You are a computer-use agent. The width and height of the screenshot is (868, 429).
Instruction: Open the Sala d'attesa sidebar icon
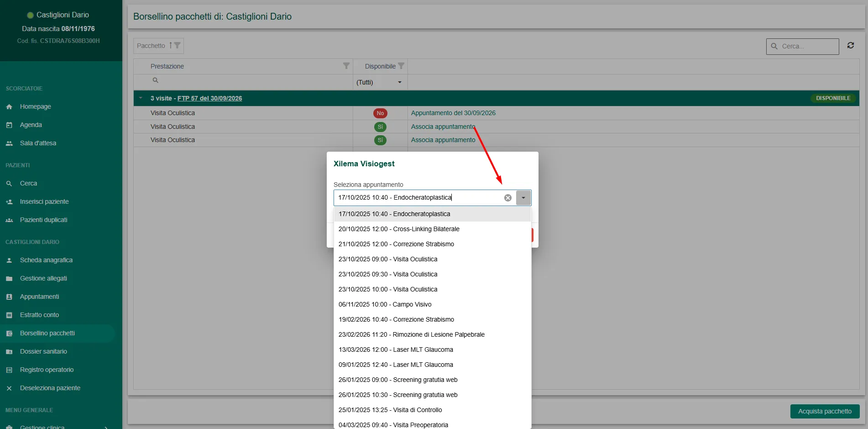(x=9, y=143)
